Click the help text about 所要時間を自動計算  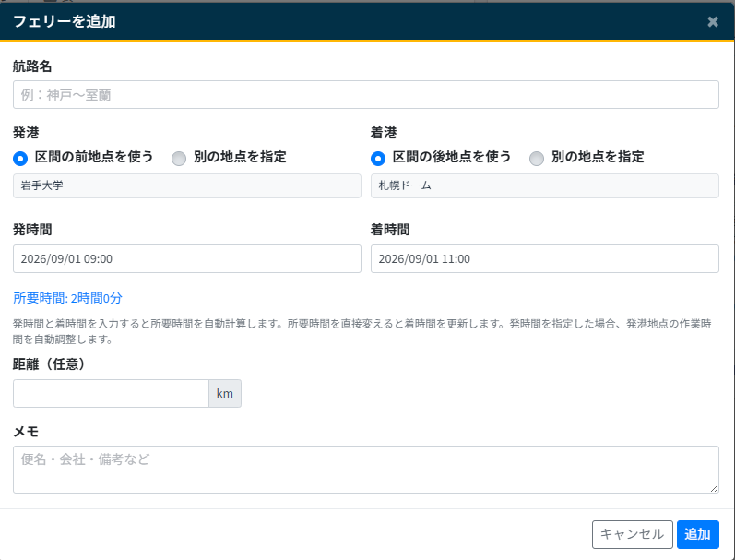tap(362, 331)
